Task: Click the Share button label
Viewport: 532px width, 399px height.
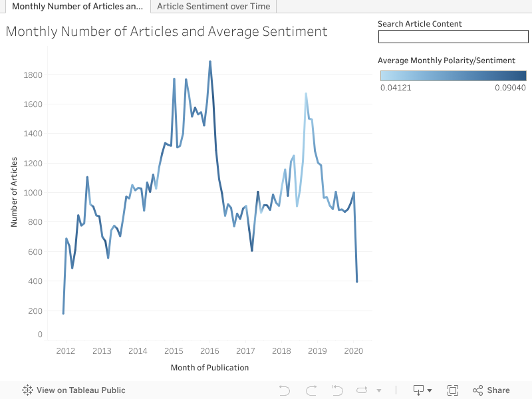Action: click(498, 390)
